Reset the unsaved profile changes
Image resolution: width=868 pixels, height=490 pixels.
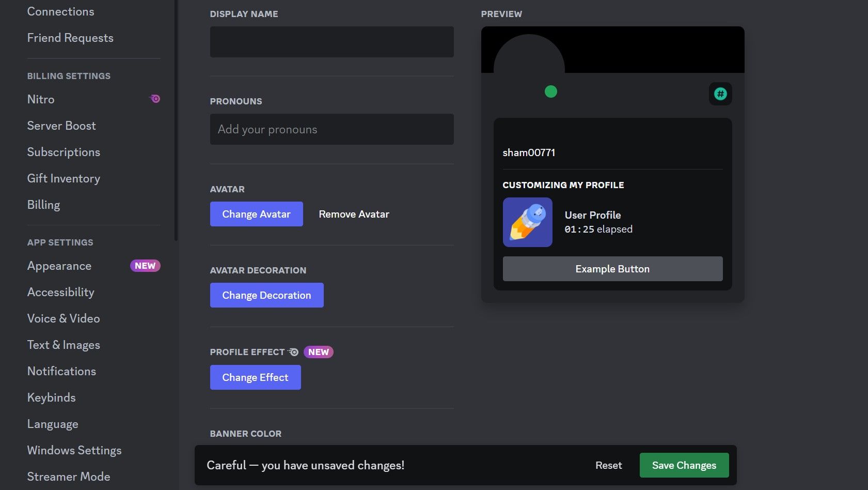click(608, 465)
